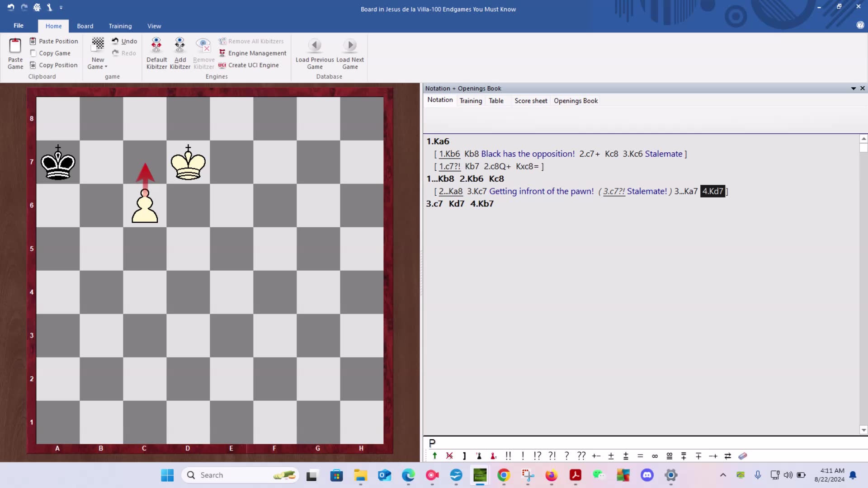Click the Undo button
Image resolution: width=868 pixels, height=488 pixels.
tap(124, 41)
